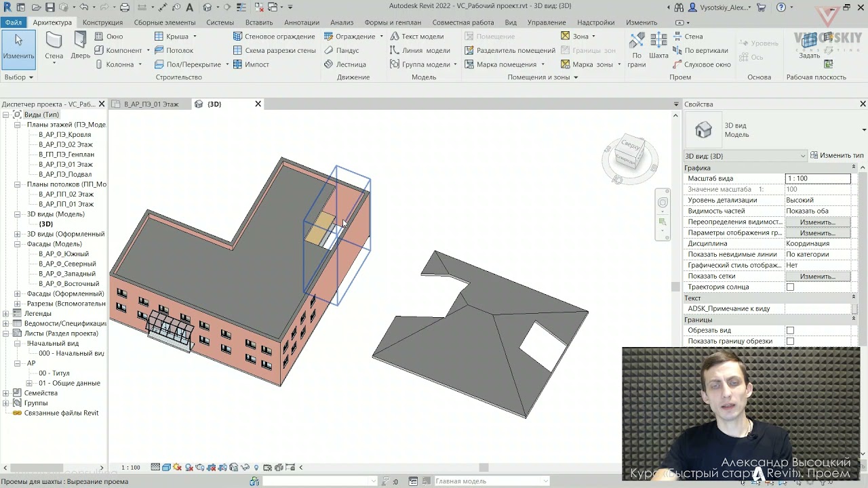Click the Mullion (Импост) tool
The width and height of the screenshot is (868, 488).
(x=251, y=64)
